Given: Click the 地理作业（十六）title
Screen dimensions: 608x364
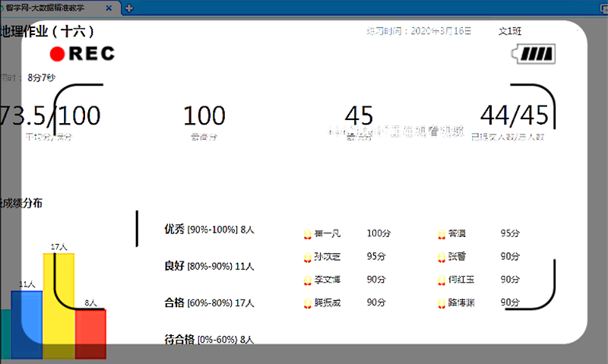Looking at the screenshot, I should coord(47,31).
